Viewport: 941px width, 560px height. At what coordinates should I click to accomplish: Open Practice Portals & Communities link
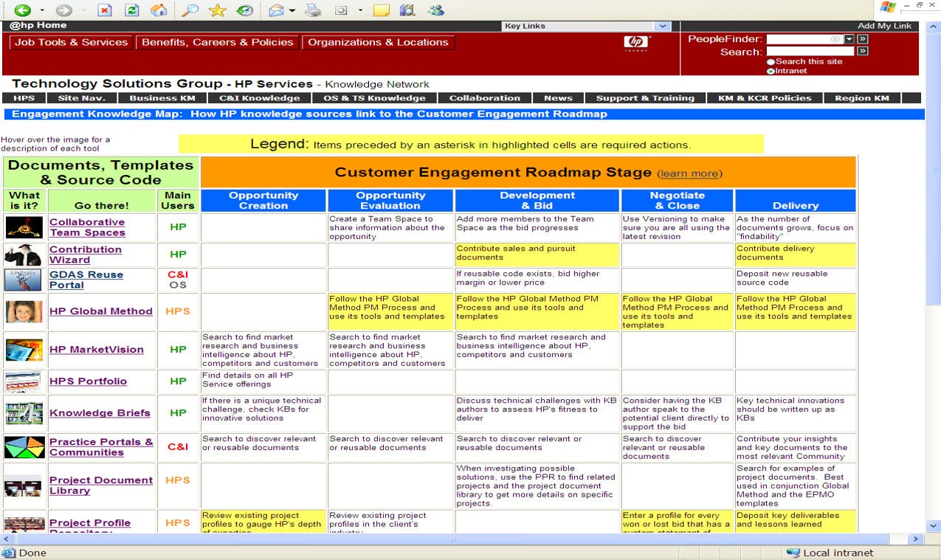(x=101, y=447)
